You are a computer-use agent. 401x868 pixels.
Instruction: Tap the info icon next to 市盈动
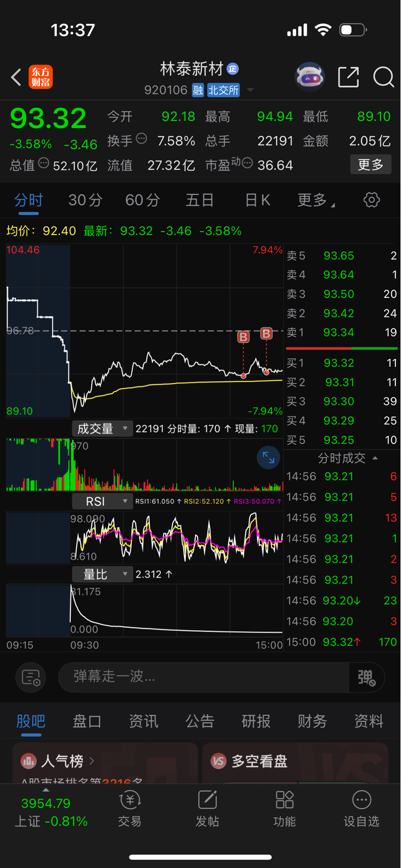coord(248,163)
